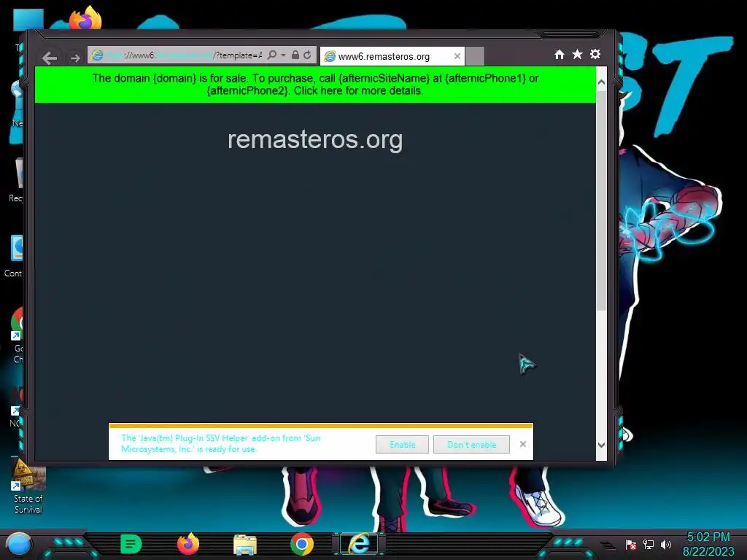Viewport: 747px width, 560px height.
Task: Open the Start orb on the taskbar
Action: click(x=18, y=544)
